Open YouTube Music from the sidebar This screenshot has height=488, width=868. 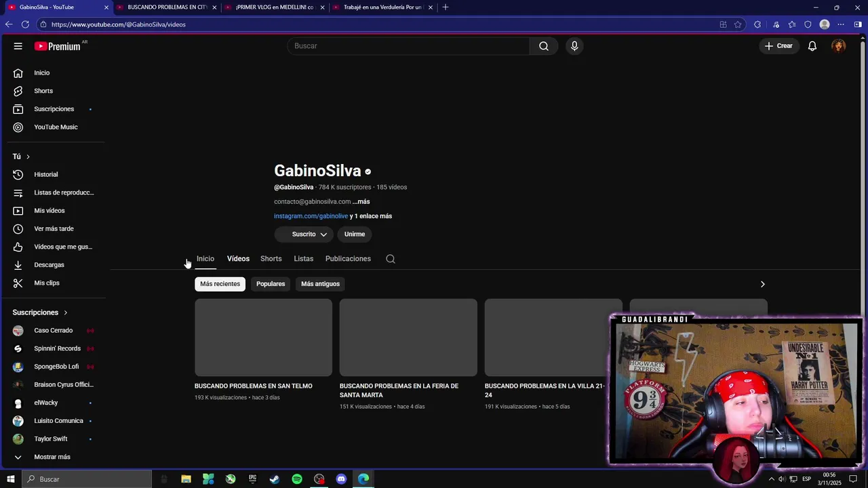click(54, 127)
